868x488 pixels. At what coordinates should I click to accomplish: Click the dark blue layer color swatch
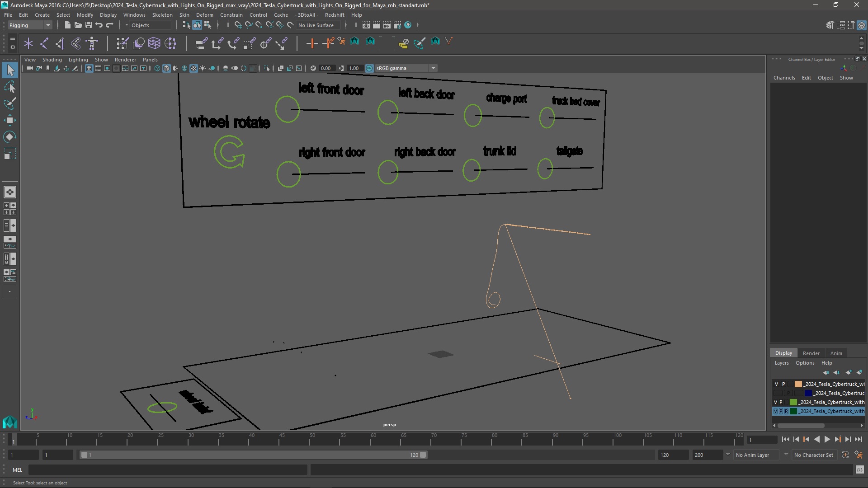click(808, 393)
